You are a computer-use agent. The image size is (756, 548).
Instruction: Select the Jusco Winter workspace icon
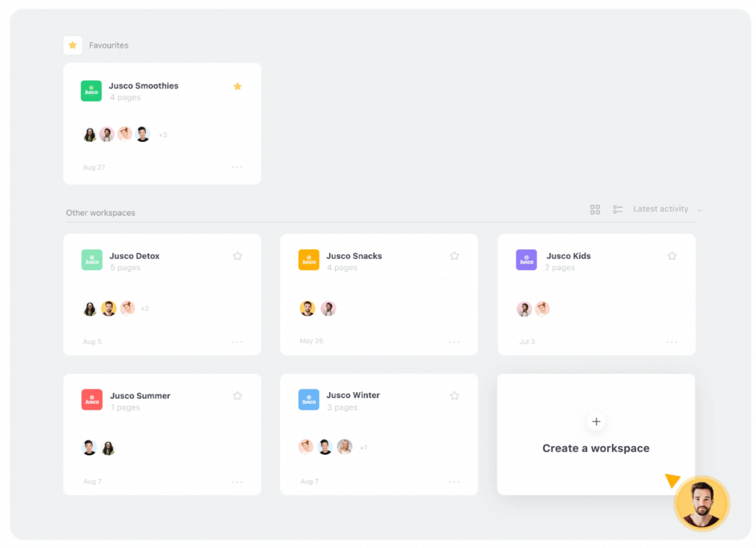(x=308, y=399)
